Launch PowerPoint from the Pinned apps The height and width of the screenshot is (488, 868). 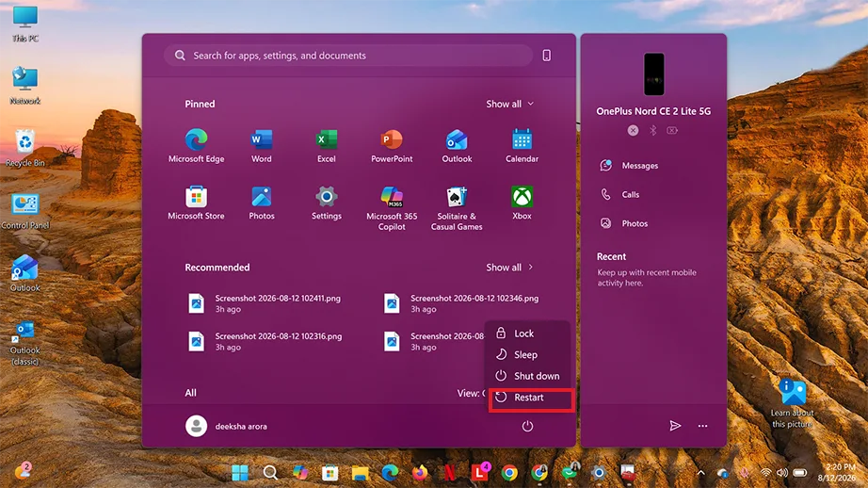392,146
